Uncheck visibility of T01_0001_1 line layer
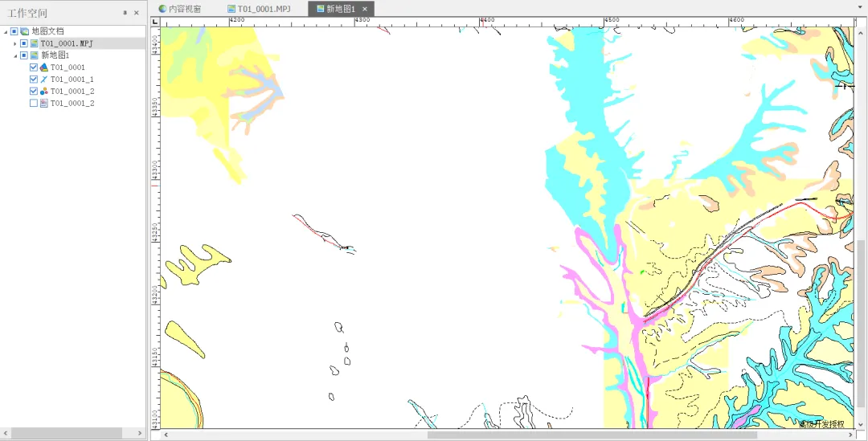Image resolution: width=868 pixels, height=441 pixels. (x=34, y=80)
